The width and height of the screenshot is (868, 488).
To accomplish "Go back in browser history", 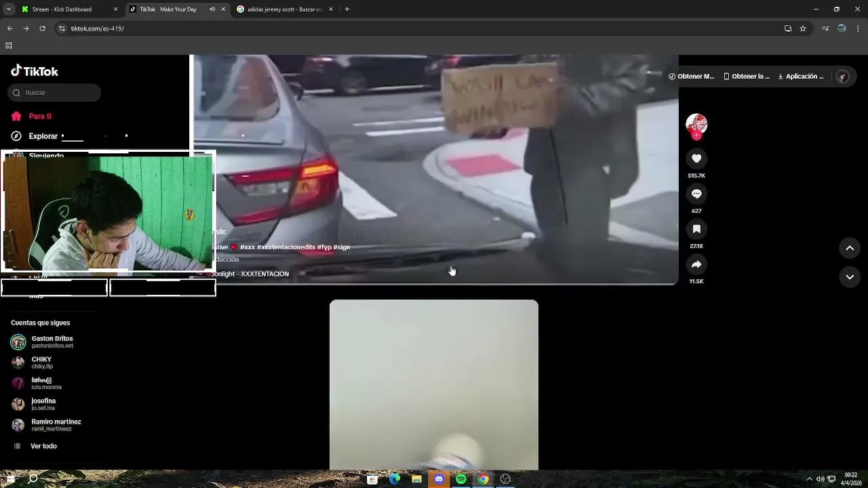I will tap(9, 28).
